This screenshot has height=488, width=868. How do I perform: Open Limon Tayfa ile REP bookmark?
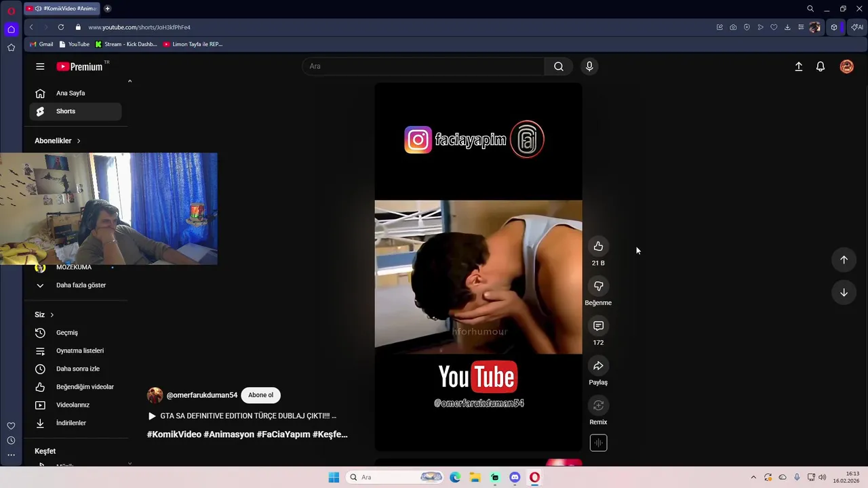(193, 44)
